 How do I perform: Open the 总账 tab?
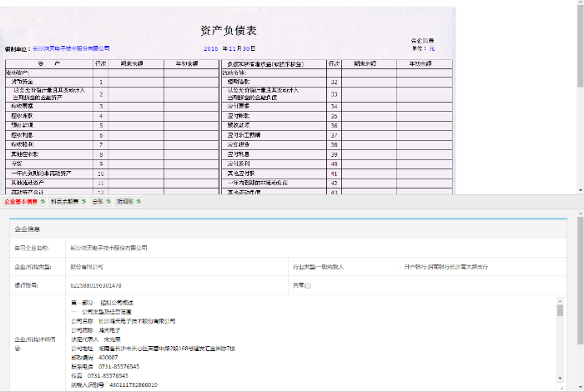point(98,201)
